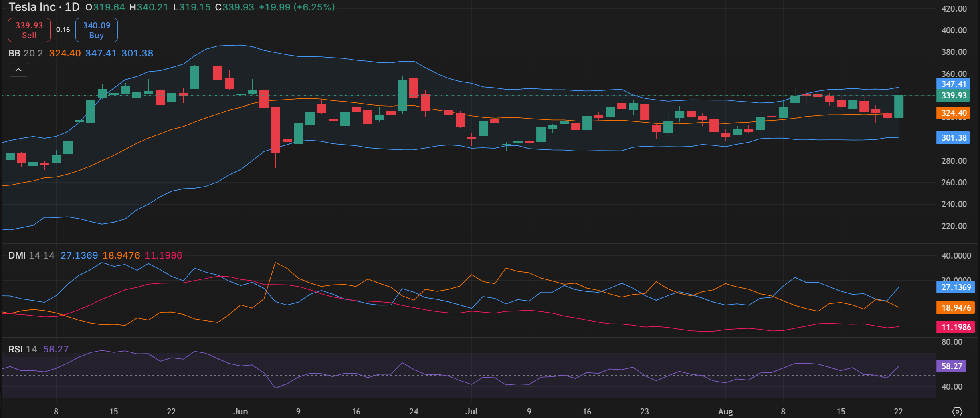Click the 420.00 price scale label

coord(954,9)
